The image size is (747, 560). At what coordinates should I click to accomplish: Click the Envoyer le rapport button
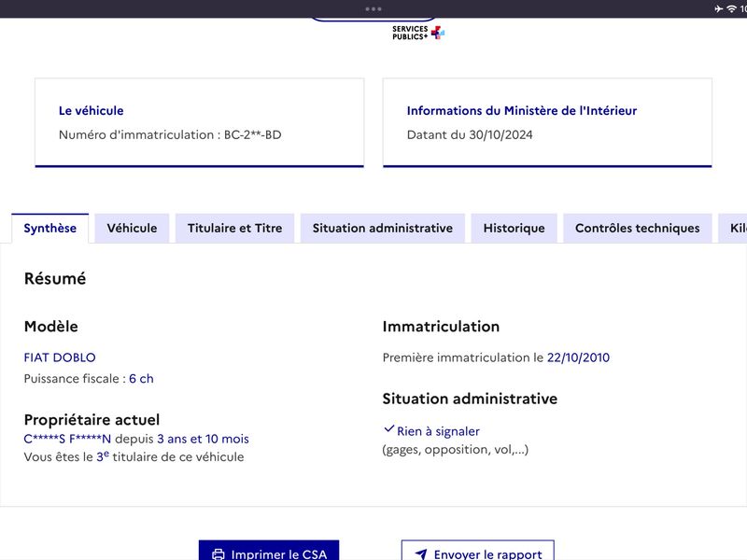478,552
